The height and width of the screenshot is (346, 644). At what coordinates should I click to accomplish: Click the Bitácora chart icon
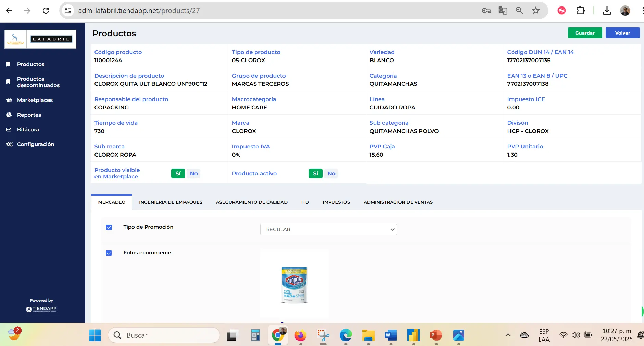point(9,130)
